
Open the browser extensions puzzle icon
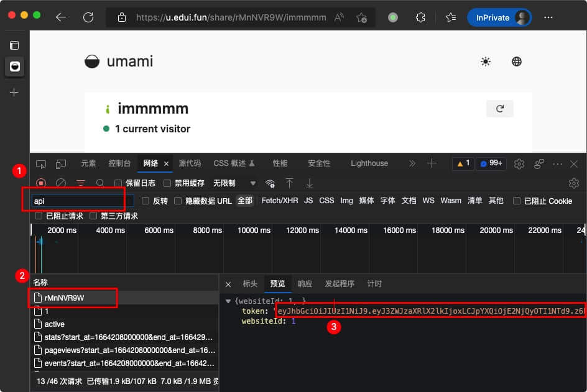(x=420, y=17)
